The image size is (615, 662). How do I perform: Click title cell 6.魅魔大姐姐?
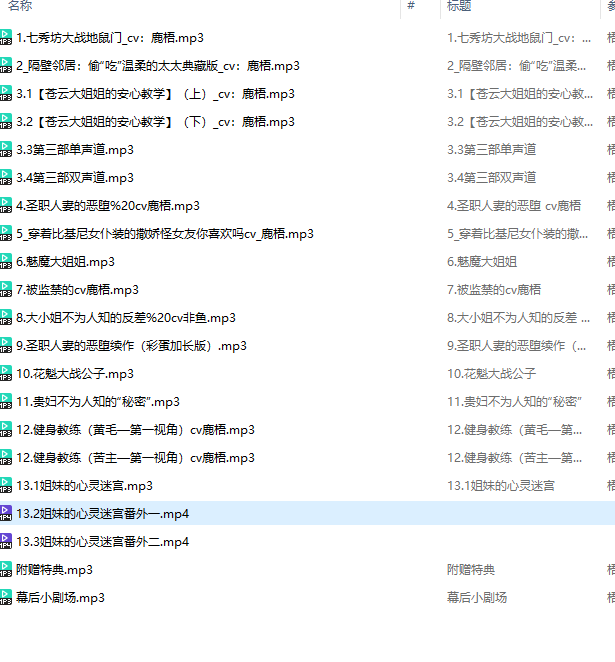coord(482,262)
